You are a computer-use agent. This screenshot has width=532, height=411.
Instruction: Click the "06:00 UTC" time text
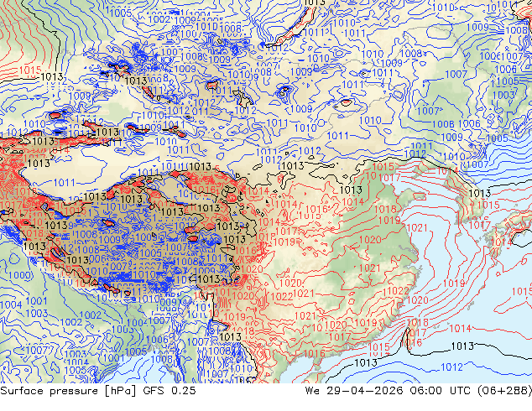tap(440, 391)
